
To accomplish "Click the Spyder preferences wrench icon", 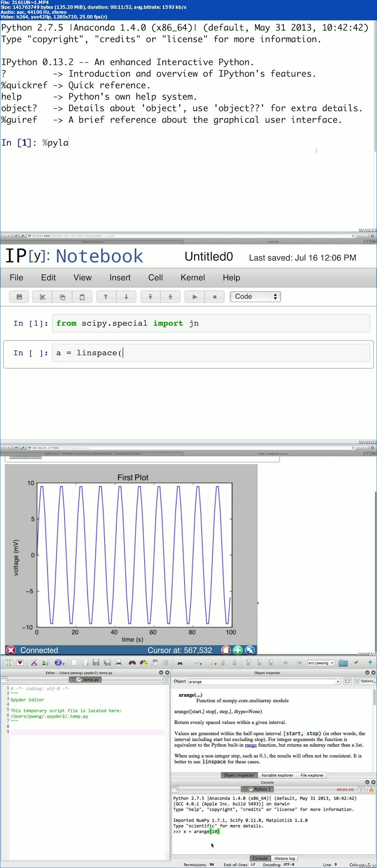I will (34, 663).
